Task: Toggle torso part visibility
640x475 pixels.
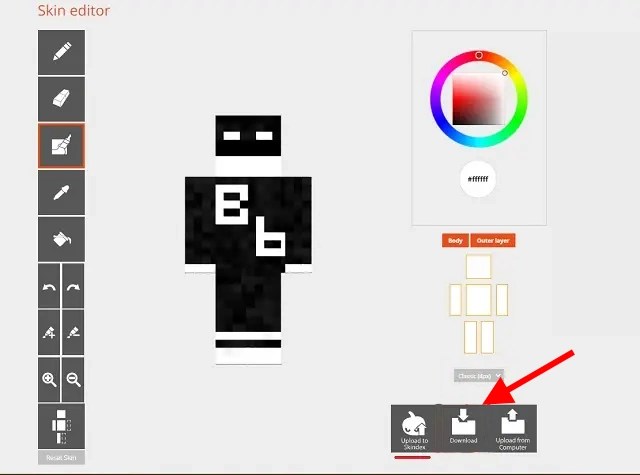Action: 478,300
